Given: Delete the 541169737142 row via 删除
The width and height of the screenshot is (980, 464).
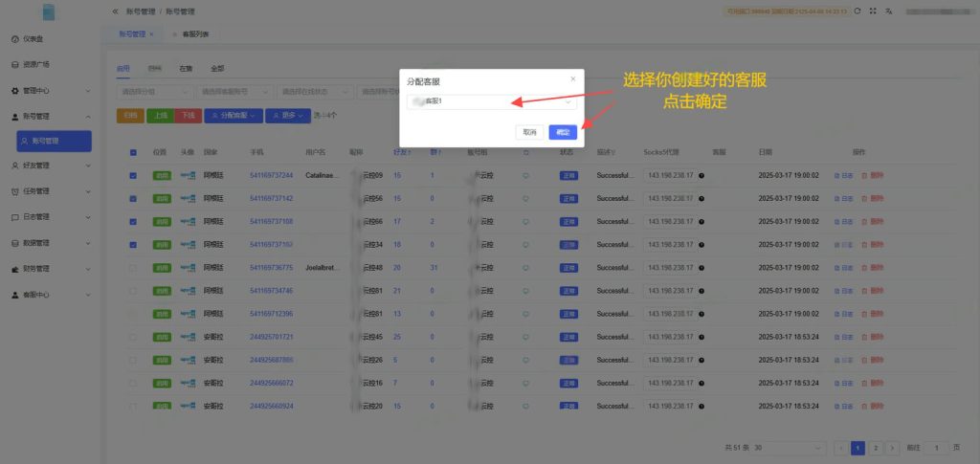Looking at the screenshot, I should [x=873, y=199].
